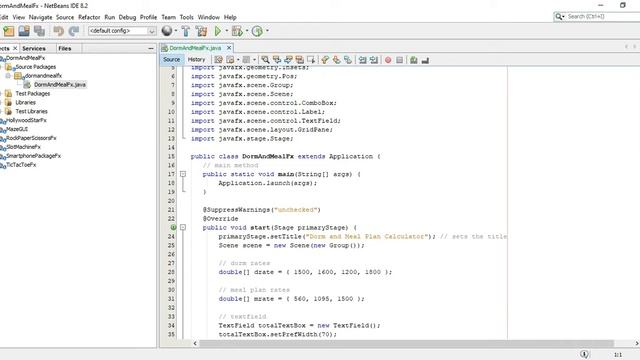
Task: Open the editor Forward history dropdown arrow
Action: click(254, 60)
